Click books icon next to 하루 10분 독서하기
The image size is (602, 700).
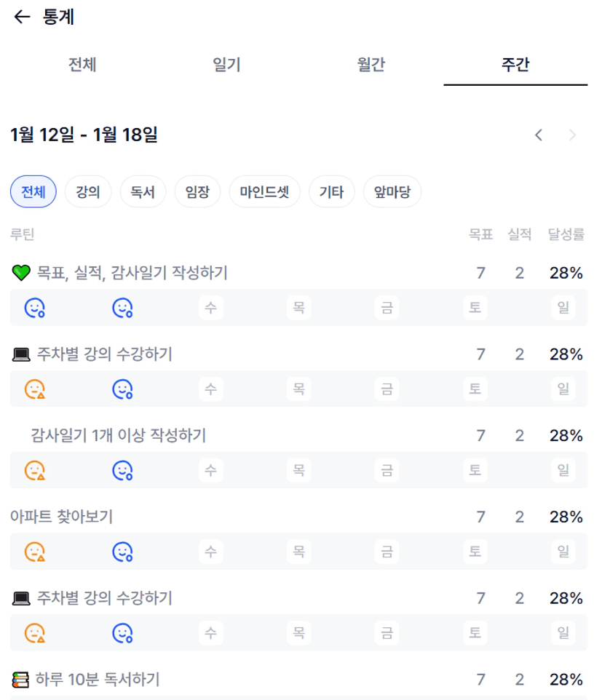pos(21,680)
